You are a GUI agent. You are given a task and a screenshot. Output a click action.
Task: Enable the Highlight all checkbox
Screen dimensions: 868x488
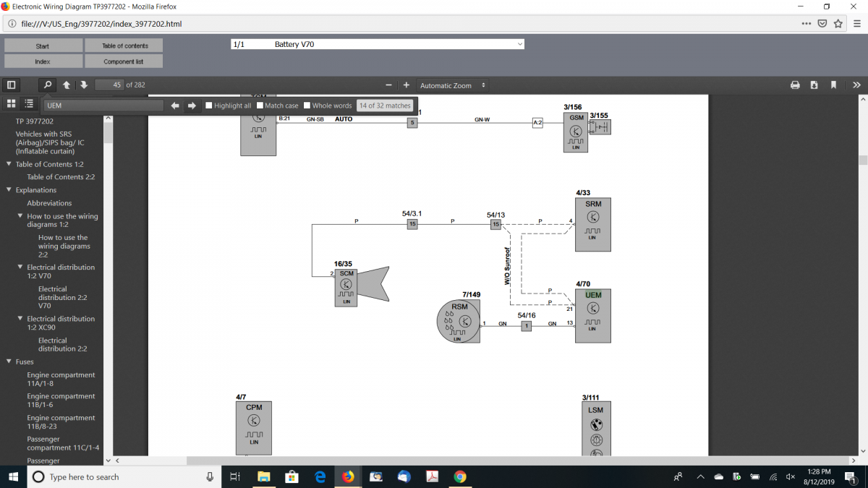click(x=210, y=106)
